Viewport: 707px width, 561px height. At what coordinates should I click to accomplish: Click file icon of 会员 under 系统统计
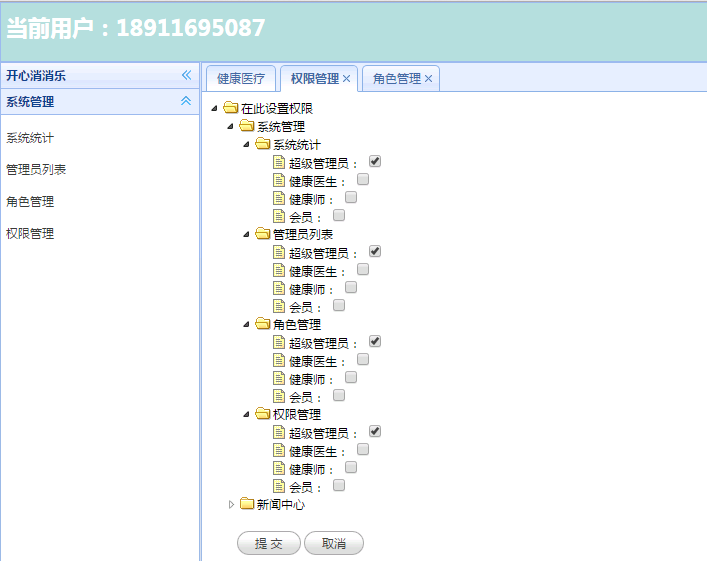pos(279,216)
